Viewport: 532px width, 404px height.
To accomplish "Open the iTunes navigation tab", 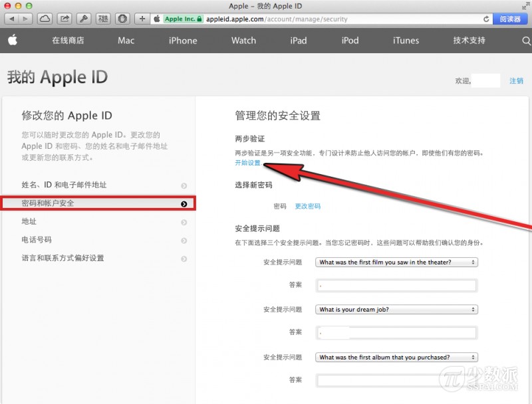I will pyautogui.click(x=406, y=41).
